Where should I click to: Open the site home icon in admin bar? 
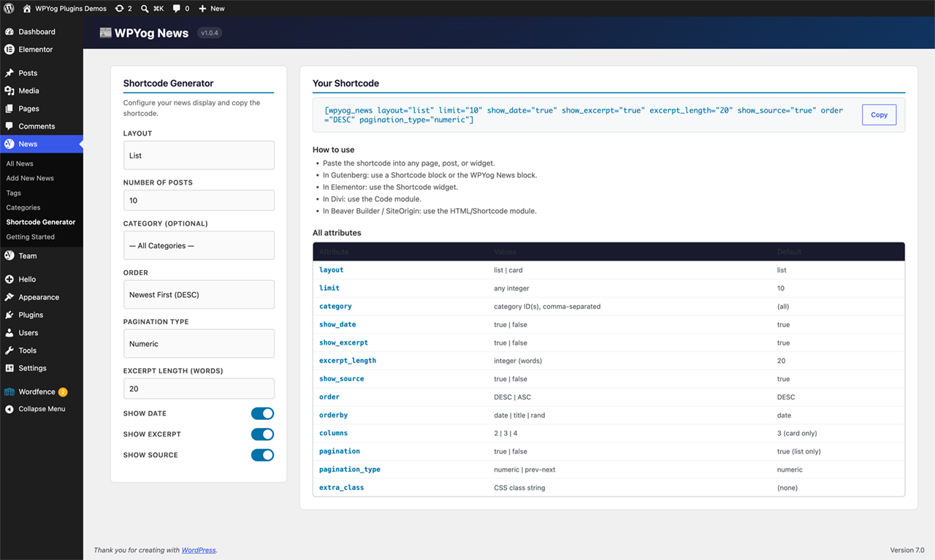point(27,9)
